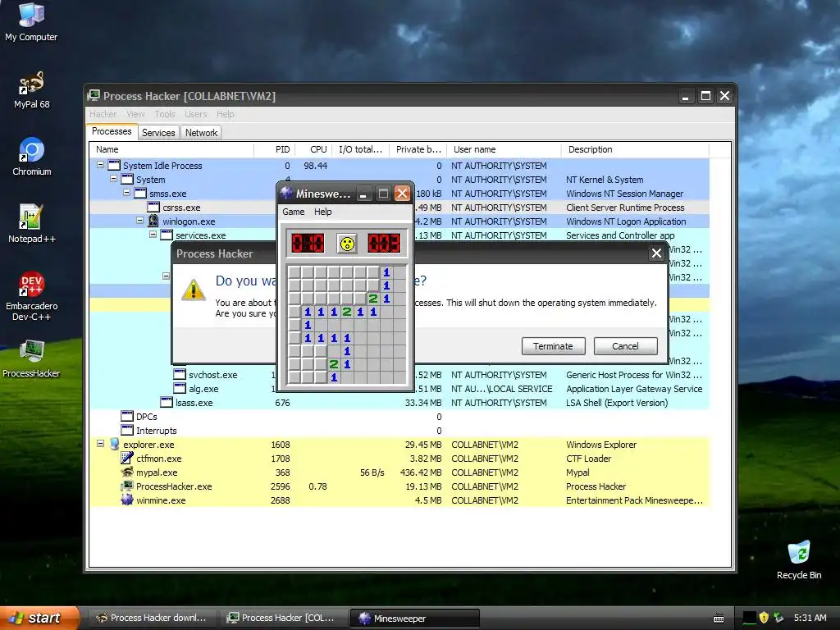Click the Process Hacker tray graph icon
Image resolution: width=840 pixels, height=630 pixels.
[750, 618]
